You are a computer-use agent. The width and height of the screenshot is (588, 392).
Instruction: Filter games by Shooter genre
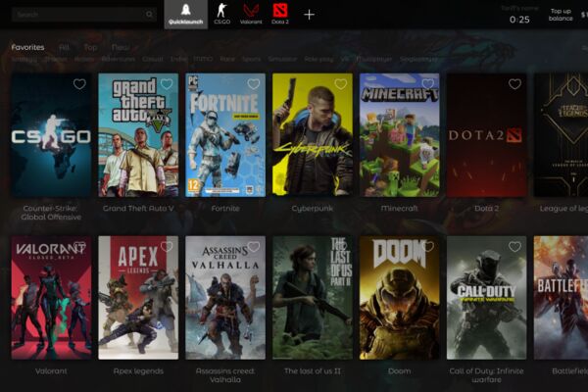pyautogui.click(x=56, y=59)
